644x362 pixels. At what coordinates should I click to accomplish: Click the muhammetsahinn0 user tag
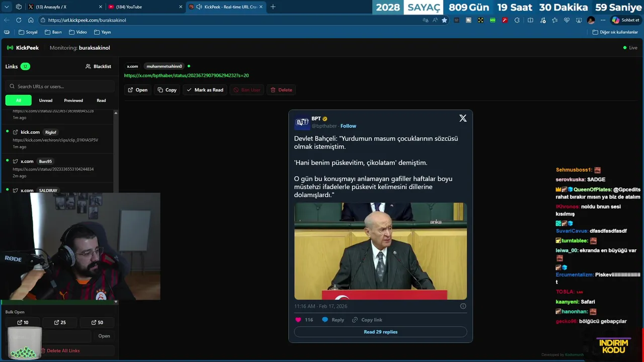164,66
